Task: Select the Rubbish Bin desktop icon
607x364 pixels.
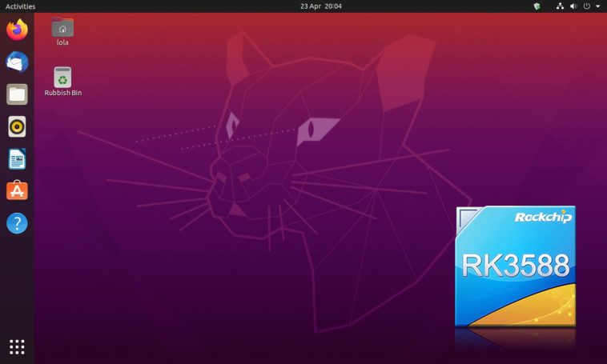Action: tap(62, 77)
